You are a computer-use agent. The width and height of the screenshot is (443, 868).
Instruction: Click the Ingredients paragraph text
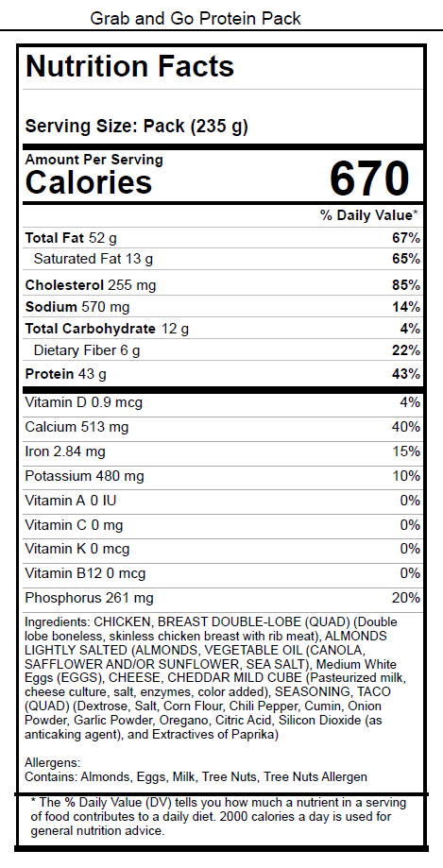click(x=211, y=678)
